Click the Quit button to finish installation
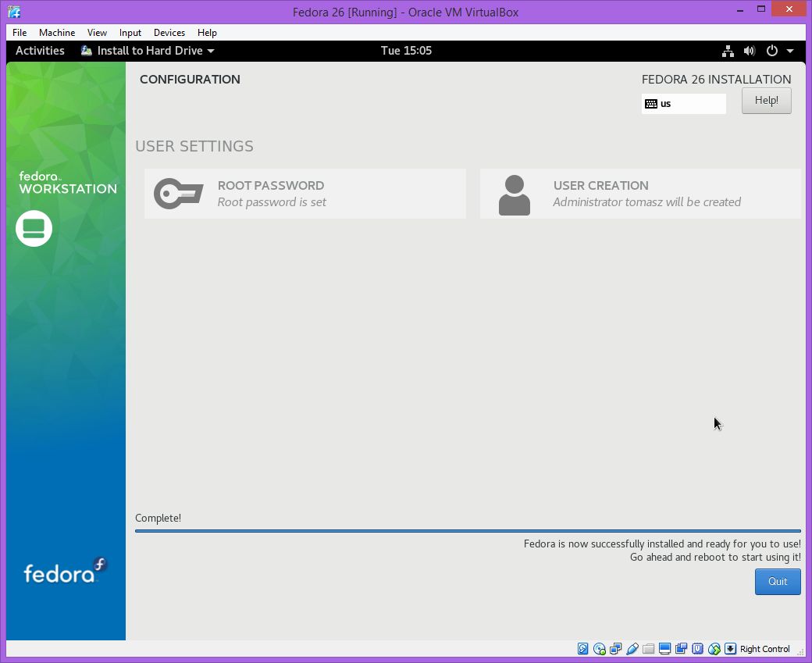The image size is (812, 663). [x=778, y=582]
